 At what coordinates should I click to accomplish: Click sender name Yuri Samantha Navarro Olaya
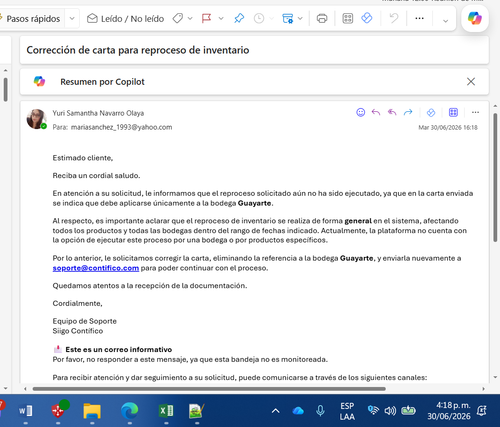pos(98,113)
